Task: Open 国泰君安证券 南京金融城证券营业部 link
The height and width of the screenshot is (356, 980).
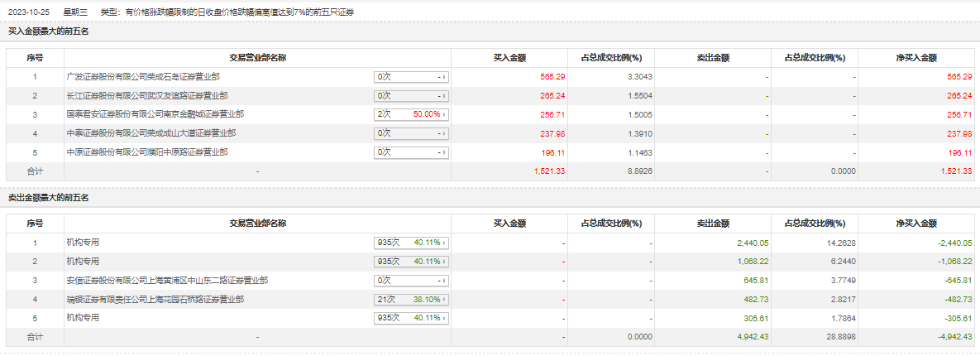Action: 155,114
